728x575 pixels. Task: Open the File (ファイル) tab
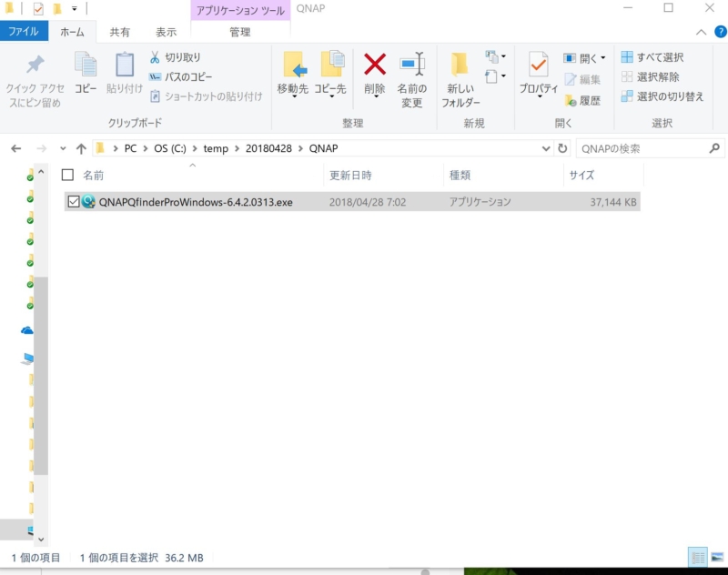tap(24, 32)
